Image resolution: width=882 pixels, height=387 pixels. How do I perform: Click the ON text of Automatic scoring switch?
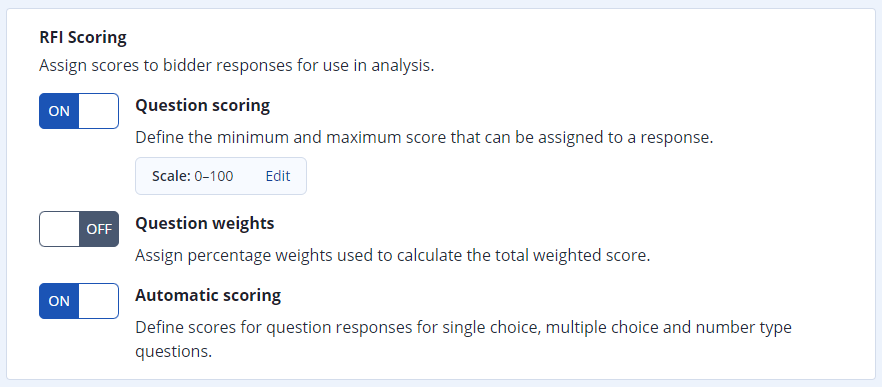click(59, 301)
